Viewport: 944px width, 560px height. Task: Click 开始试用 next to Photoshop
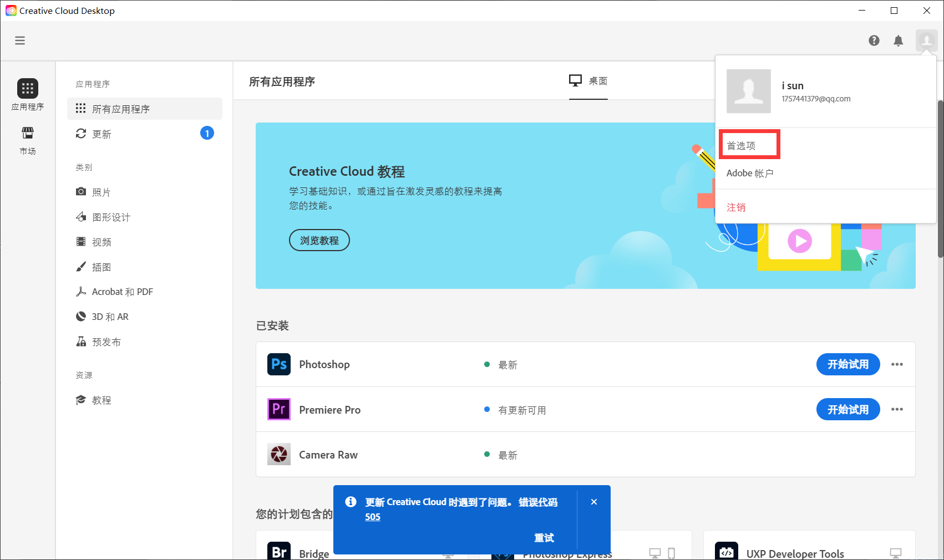(847, 364)
